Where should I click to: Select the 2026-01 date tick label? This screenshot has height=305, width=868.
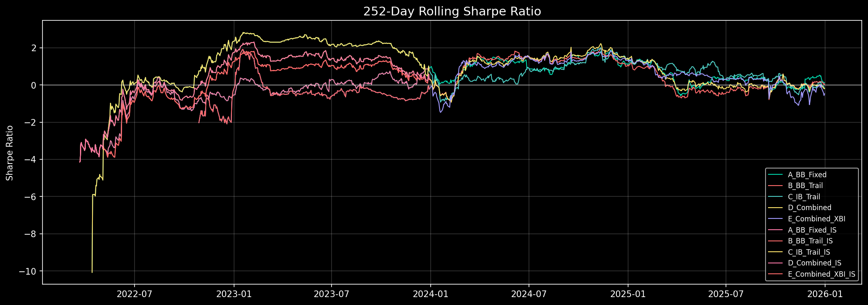[825, 294]
